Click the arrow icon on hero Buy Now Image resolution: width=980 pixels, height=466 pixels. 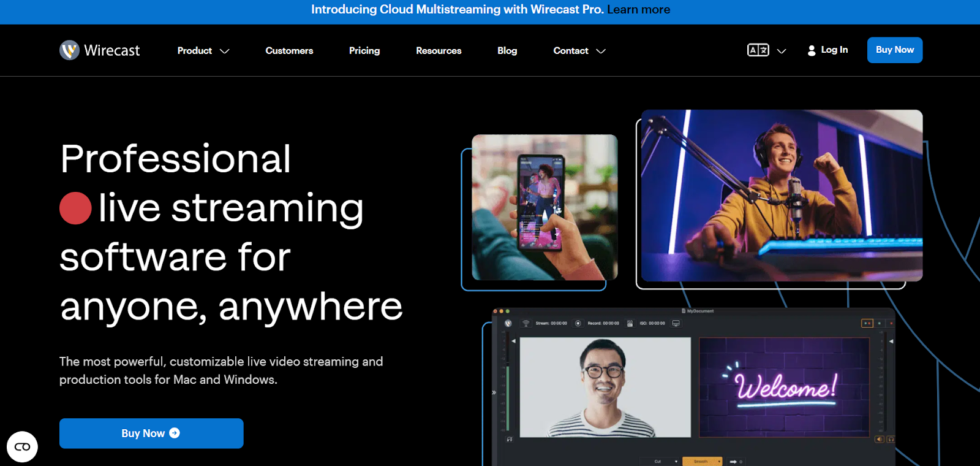click(x=175, y=433)
